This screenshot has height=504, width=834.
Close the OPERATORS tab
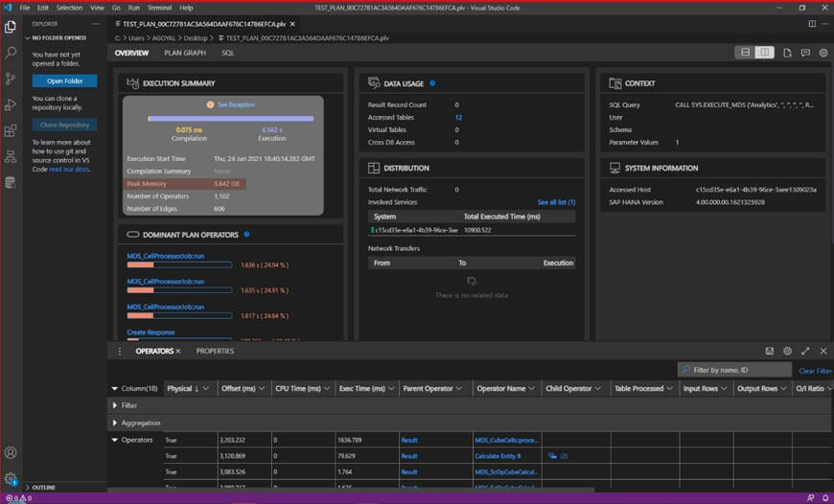click(x=178, y=351)
